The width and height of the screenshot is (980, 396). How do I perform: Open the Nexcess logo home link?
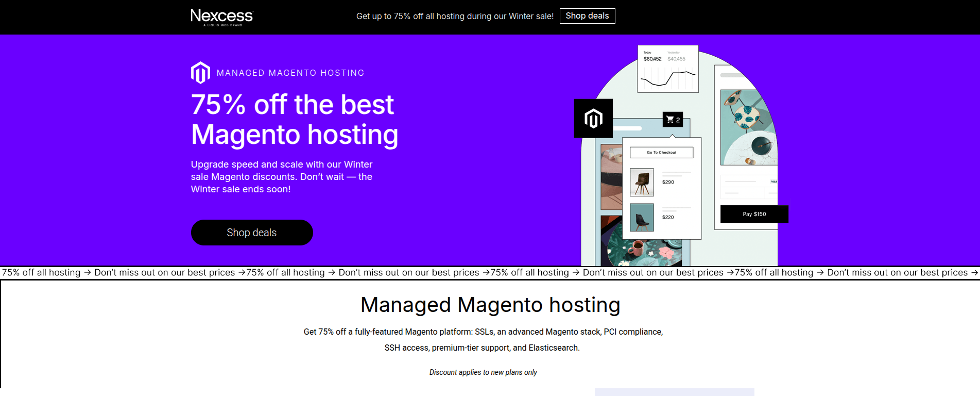(222, 17)
